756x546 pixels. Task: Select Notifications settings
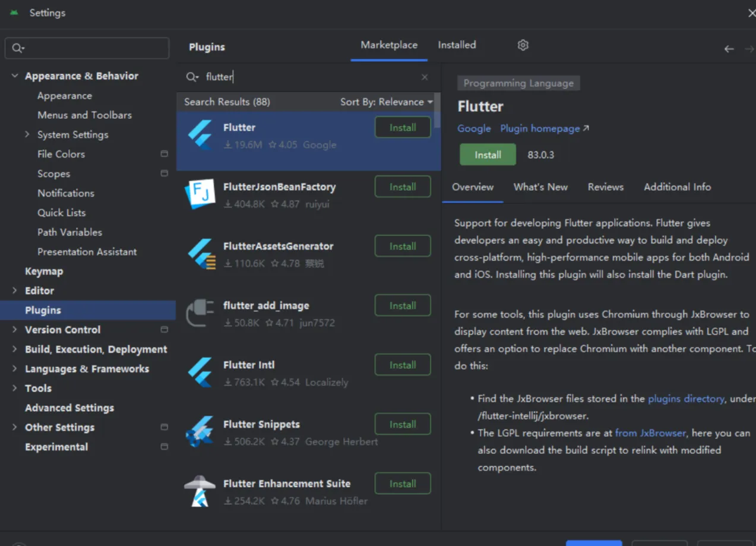coord(65,193)
